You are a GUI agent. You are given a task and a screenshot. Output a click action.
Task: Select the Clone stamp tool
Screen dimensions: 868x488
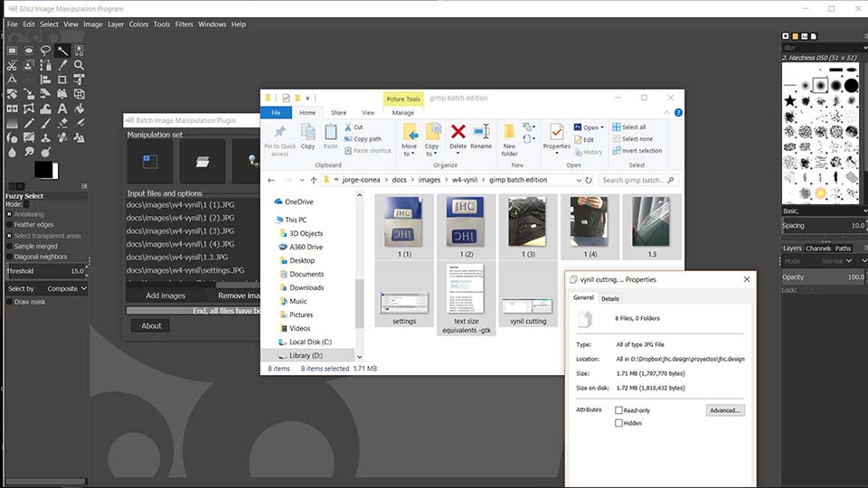(x=45, y=137)
